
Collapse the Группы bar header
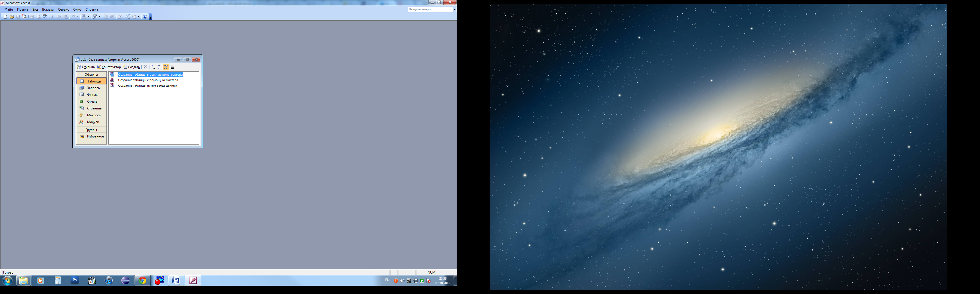(91, 130)
